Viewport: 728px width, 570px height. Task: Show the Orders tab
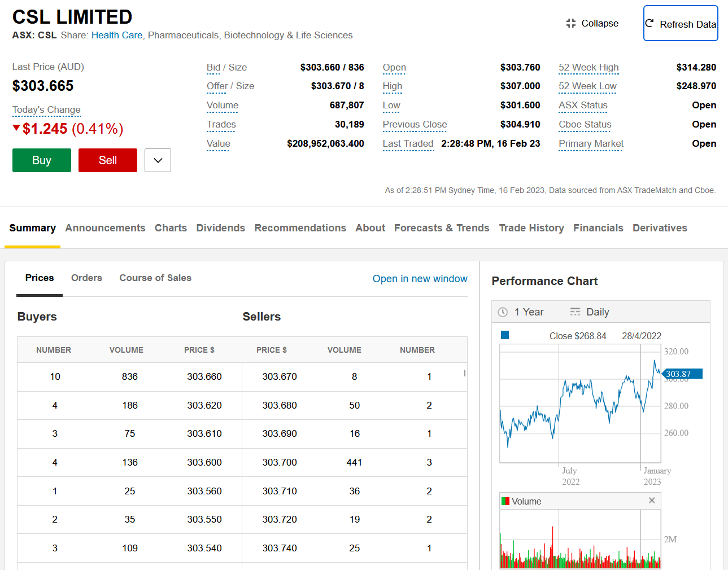coord(86,278)
